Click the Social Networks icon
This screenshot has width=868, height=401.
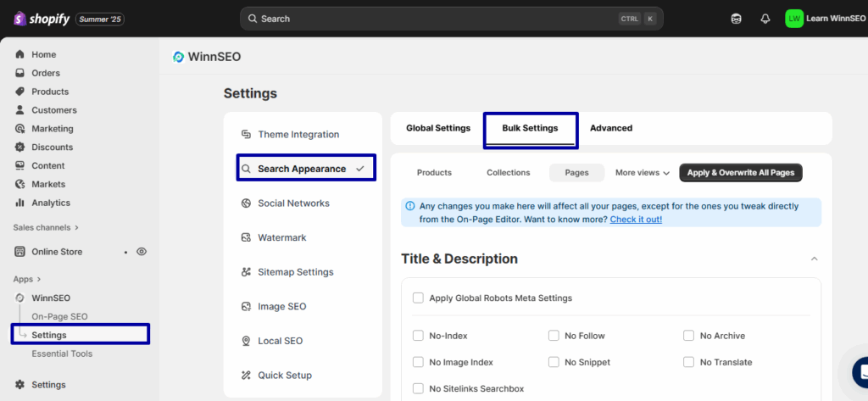247,203
